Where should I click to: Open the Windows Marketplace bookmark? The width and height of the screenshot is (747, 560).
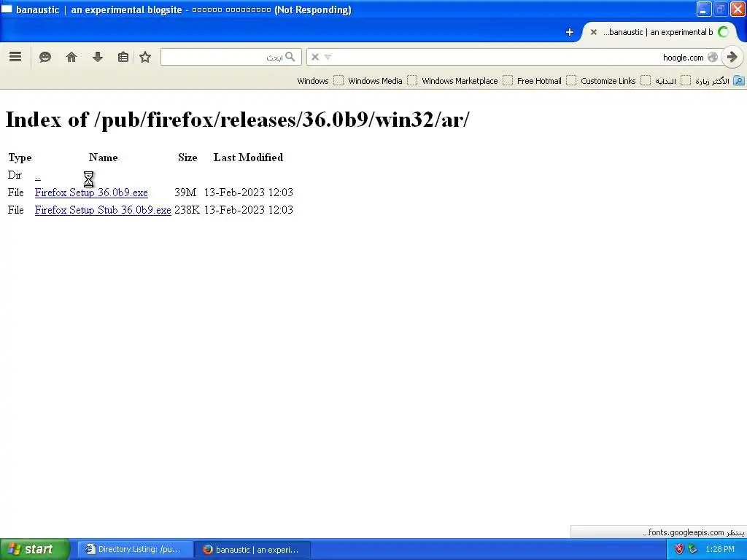468,81
